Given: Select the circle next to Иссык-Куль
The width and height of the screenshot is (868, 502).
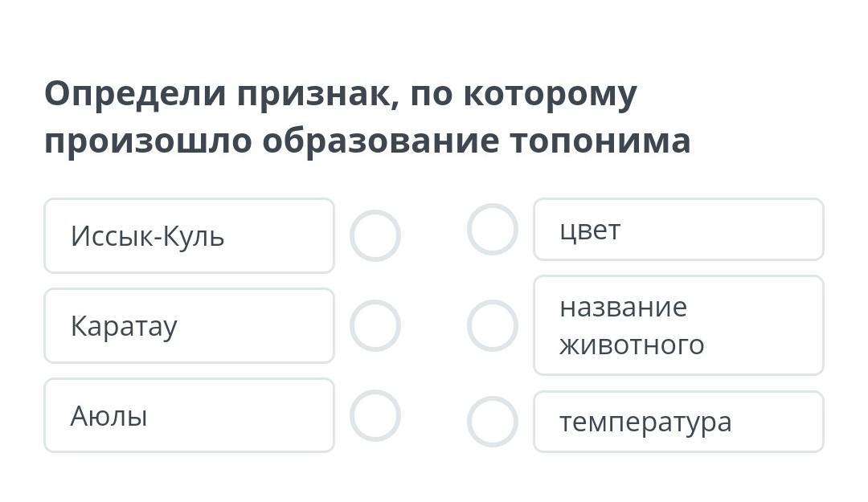Looking at the screenshot, I should [x=375, y=236].
